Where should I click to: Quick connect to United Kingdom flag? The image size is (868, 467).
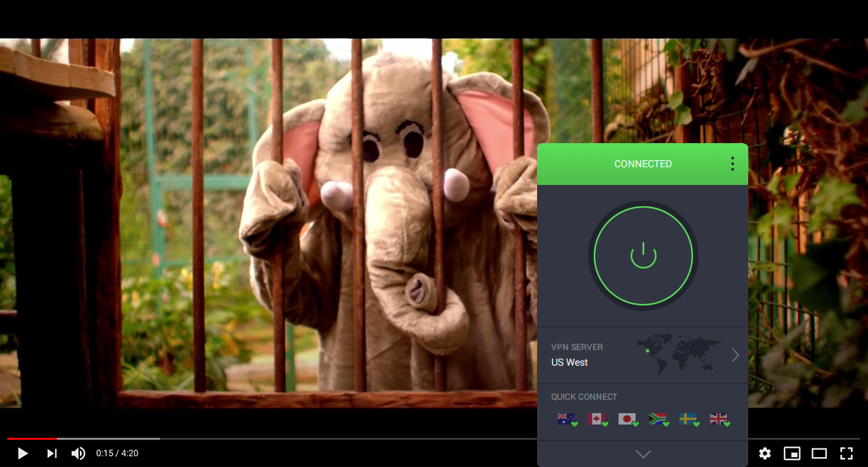[x=719, y=420]
